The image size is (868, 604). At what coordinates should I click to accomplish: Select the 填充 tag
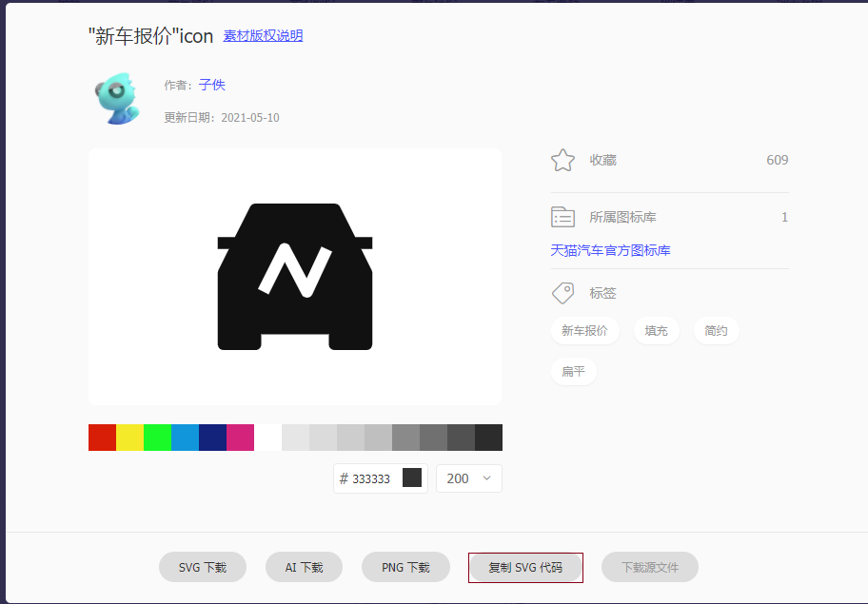click(x=656, y=331)
